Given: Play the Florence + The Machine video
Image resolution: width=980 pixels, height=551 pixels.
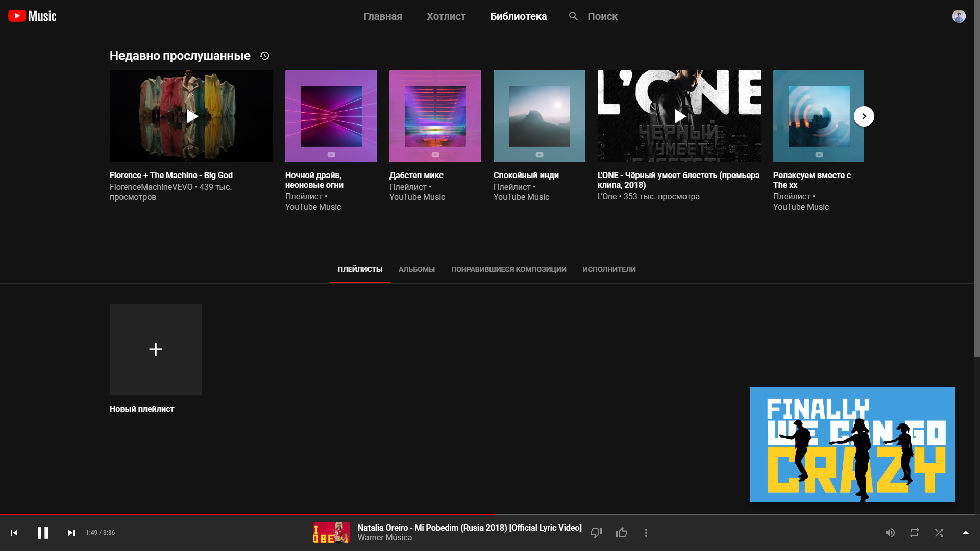Looking at the screenshot, I should coord(191,116).
